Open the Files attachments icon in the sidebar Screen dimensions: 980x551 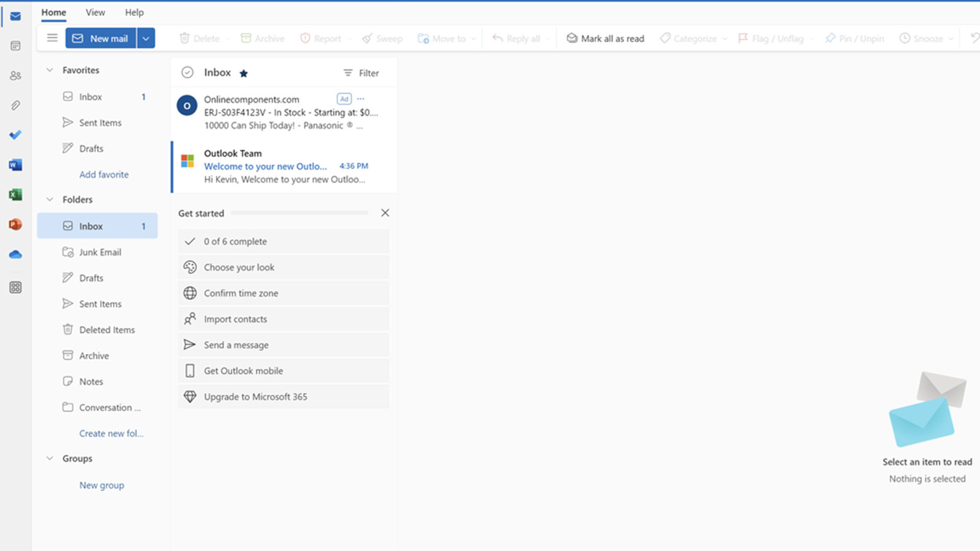point(15,105)
